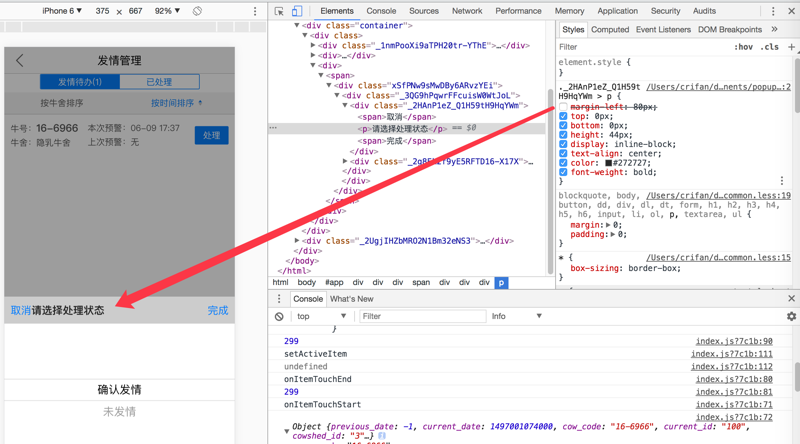The width and height of the screenshot is (800, 444).
Task: Open the style rule more-actions dots
Action: coord(782,181)
